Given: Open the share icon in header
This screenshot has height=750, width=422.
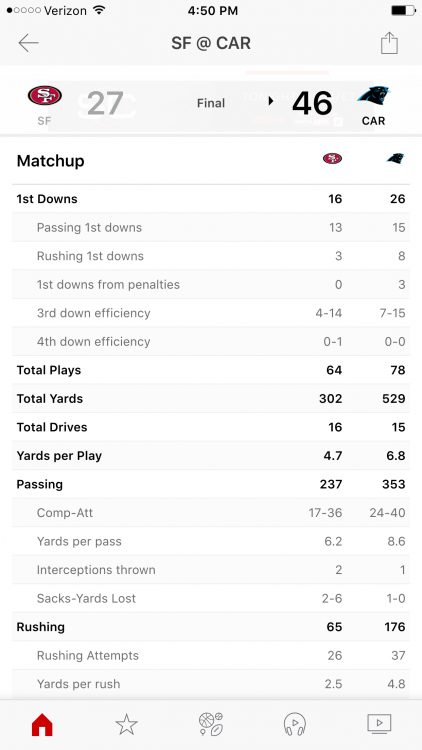Looking at the screenshot, I should (389, 43).
